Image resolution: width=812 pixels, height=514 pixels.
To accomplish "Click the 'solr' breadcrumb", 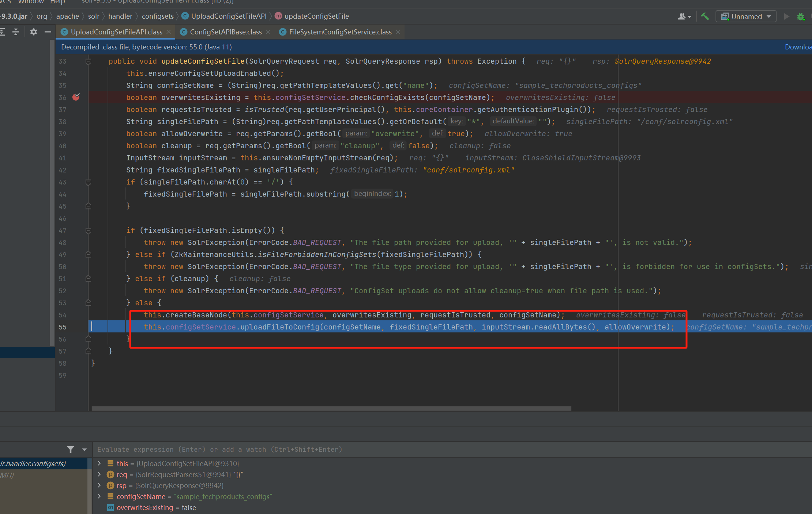I will coord(94,16).
